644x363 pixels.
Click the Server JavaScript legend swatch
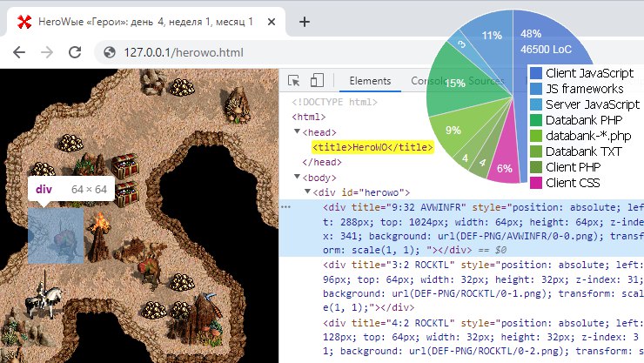(536, 104)
